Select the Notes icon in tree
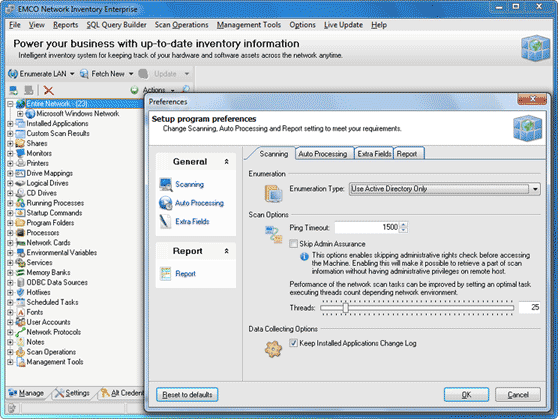Viewport: 558px width, 419px height. tap(20, 342)
